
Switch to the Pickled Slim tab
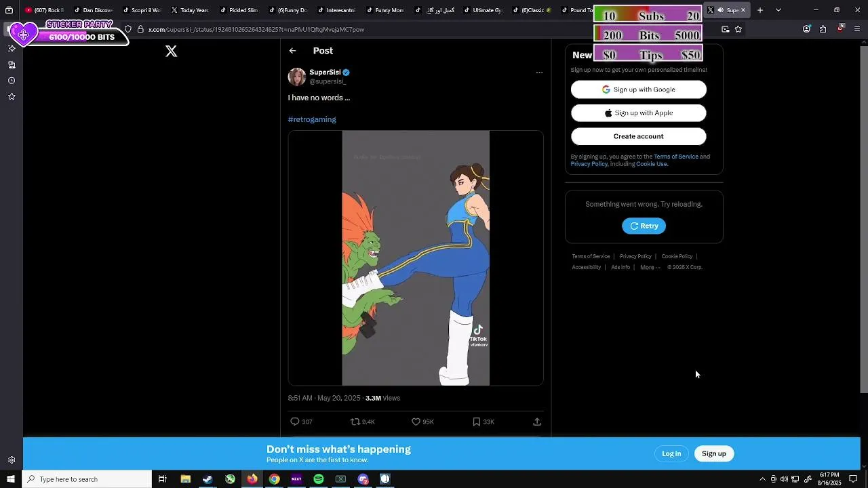point(239,10)
